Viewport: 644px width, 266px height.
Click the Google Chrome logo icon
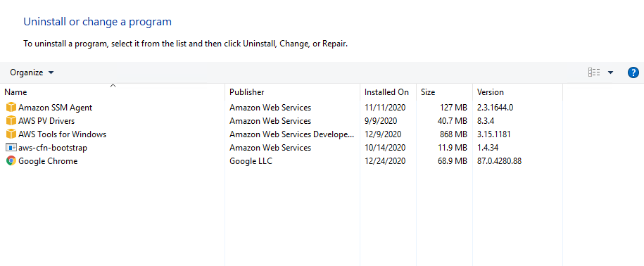(x=11, y=161)
